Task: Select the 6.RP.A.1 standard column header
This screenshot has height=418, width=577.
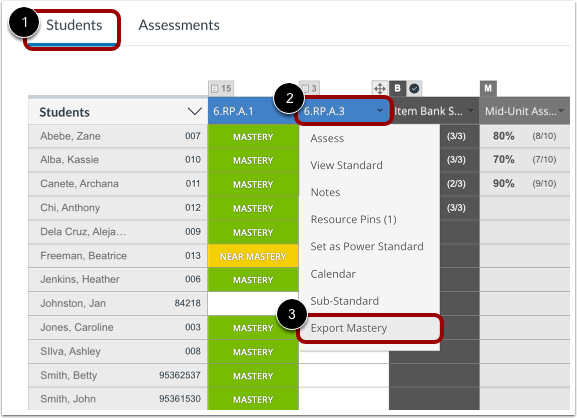Action: [253, 111]
